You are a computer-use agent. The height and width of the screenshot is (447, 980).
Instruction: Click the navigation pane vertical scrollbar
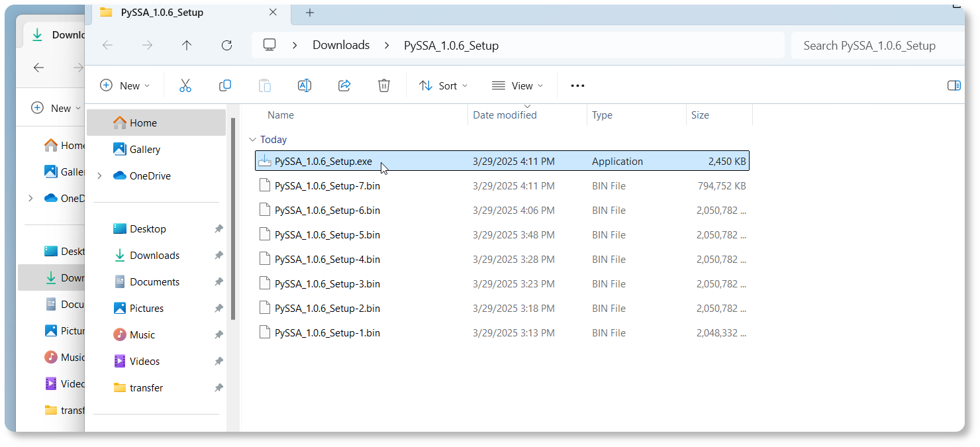pos(233,219)
